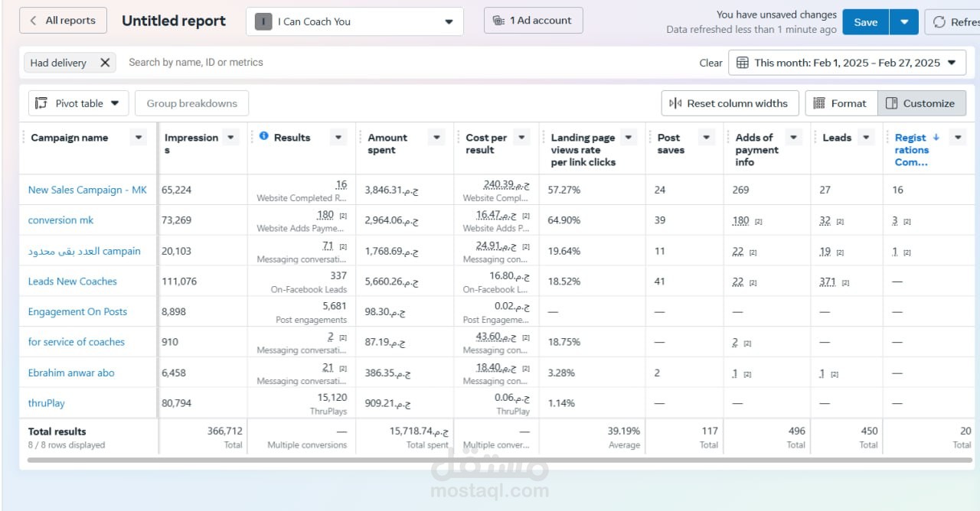Click the search by name, ID or metrics field
The width and height of the screenshot is (980, 511).
406,63
